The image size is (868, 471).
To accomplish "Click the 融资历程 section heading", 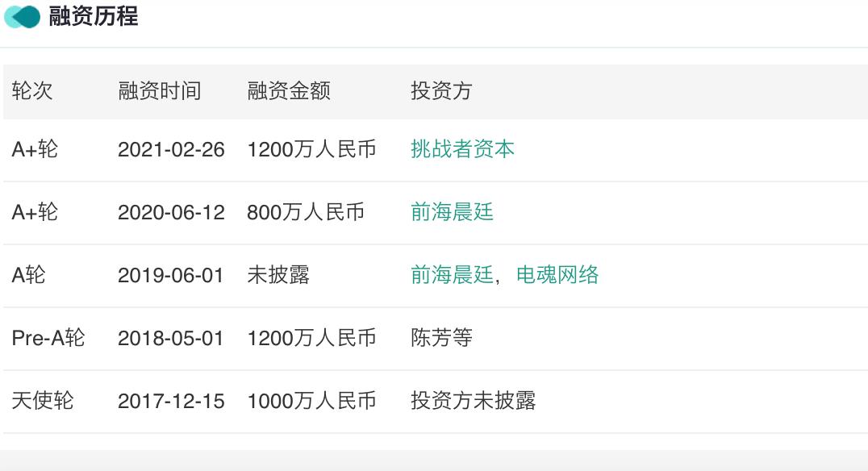I will point(94,16).
